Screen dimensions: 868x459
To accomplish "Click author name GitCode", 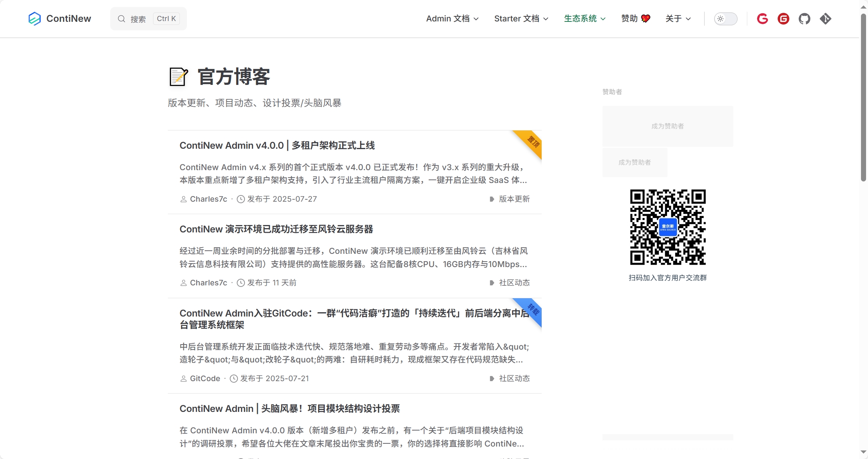I will (205, 379).
